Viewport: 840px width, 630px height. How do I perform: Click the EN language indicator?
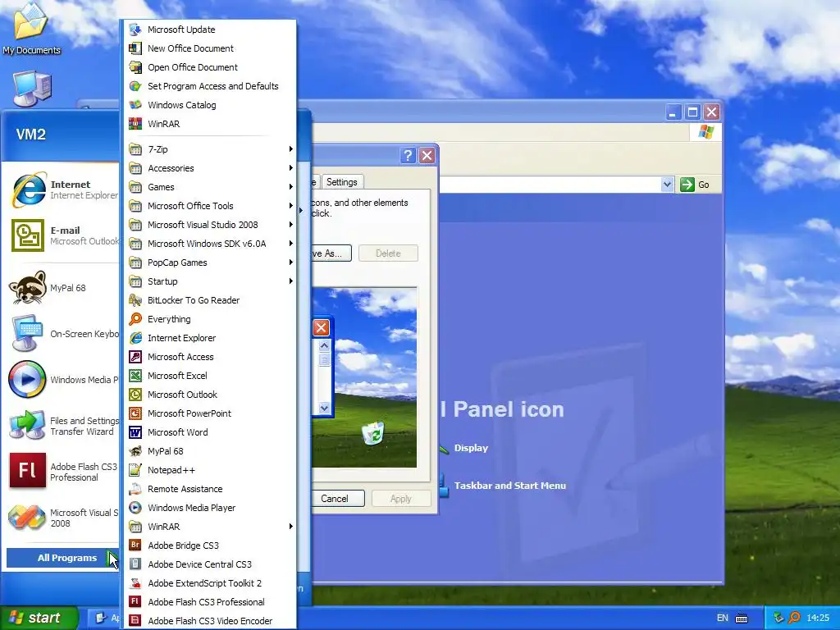(722, 618)
